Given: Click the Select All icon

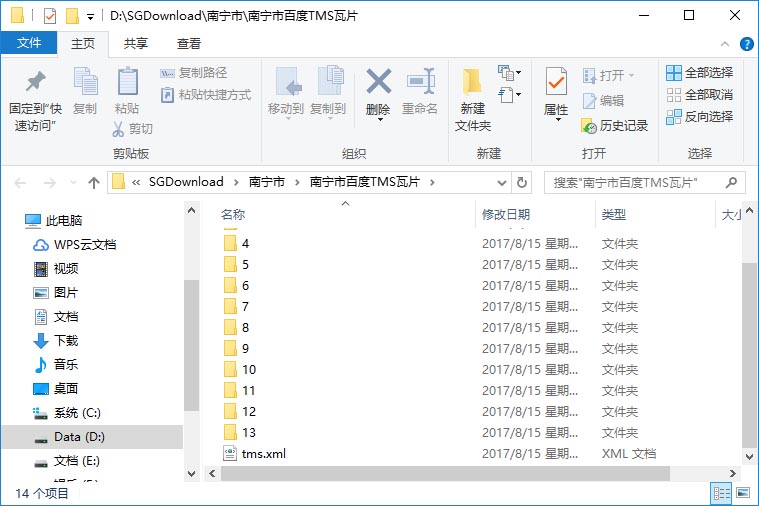Looking at the screenshot, I should (x=674, y=73).
